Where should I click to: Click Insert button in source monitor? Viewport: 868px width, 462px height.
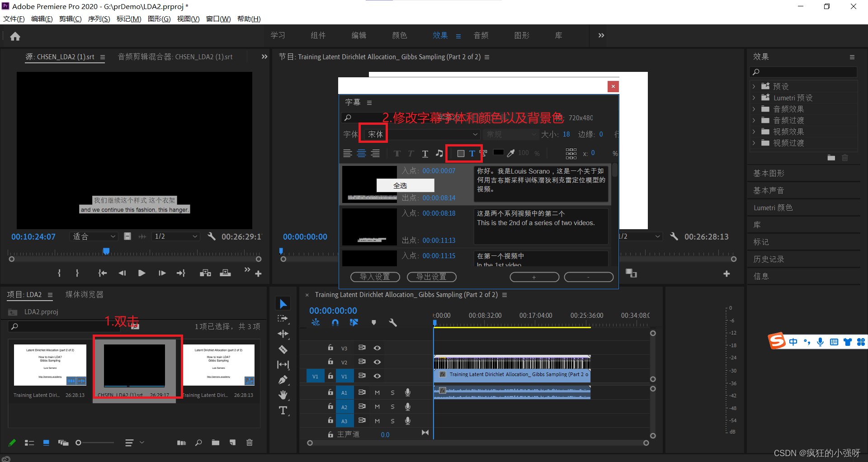[x=206, y=273]
